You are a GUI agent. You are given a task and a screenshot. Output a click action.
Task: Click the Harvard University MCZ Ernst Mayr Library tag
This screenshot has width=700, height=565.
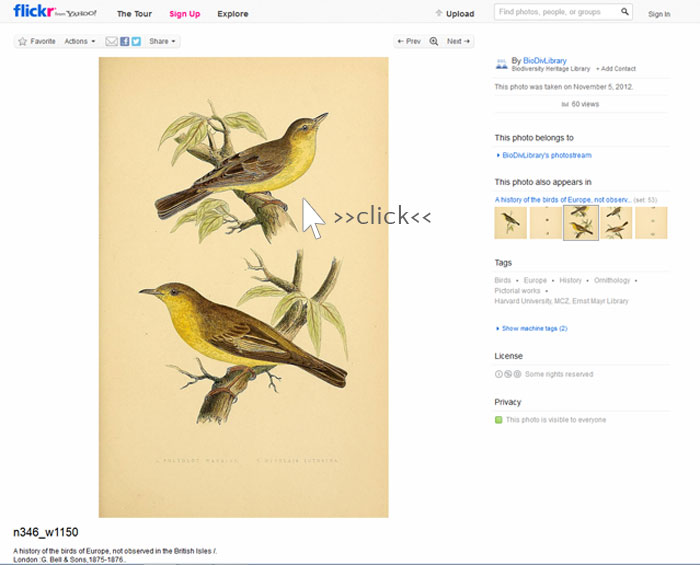561,301
